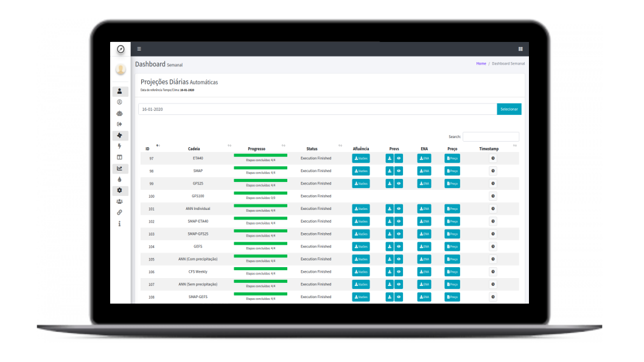Toggle the hamburger sidebar menu
Image resolution: width=644 pixels, height=362 pixels.
(x=139, y=49)
